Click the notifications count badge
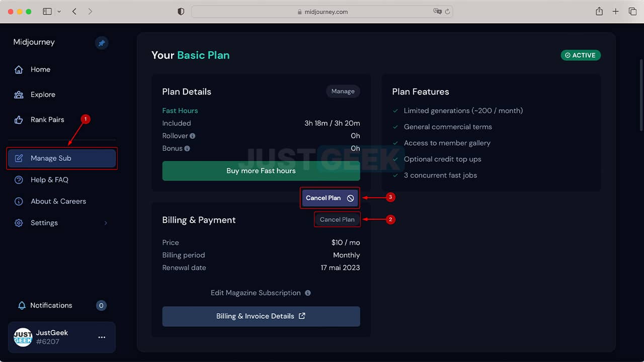This screenshot has height=362, width=644. [101, 305]
